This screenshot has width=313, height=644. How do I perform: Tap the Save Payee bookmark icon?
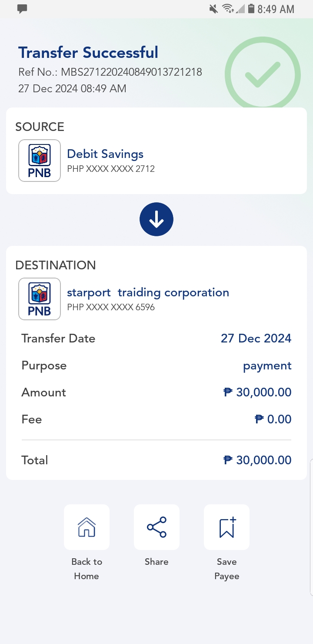(226, 527)
